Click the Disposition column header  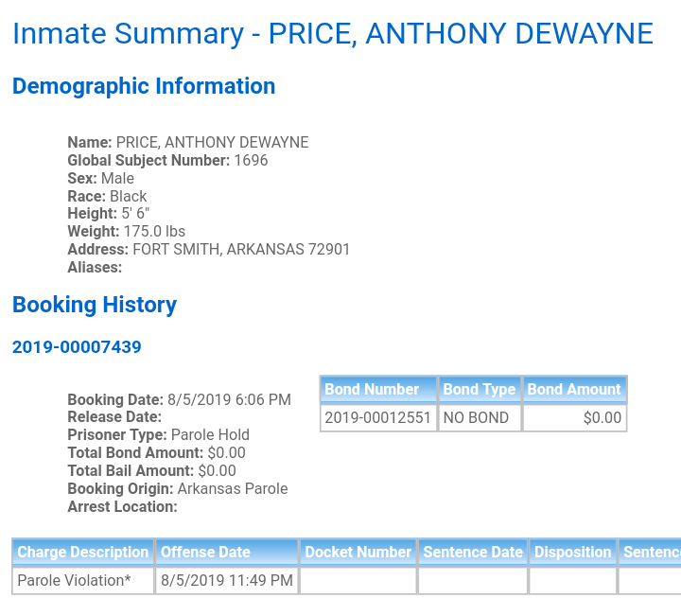[573, 552]
